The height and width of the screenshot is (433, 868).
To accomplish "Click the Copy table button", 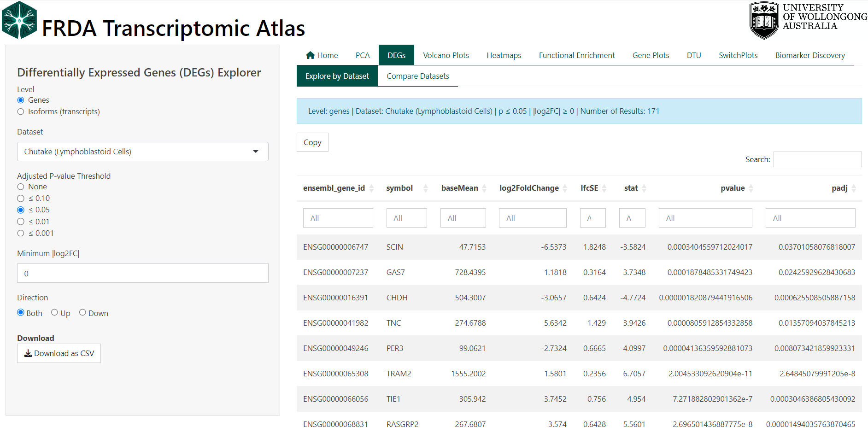I will (x=312, y=142).
